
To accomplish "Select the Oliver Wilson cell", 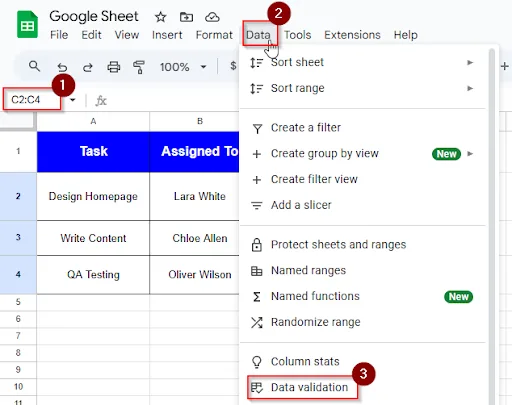I will 195,275.
